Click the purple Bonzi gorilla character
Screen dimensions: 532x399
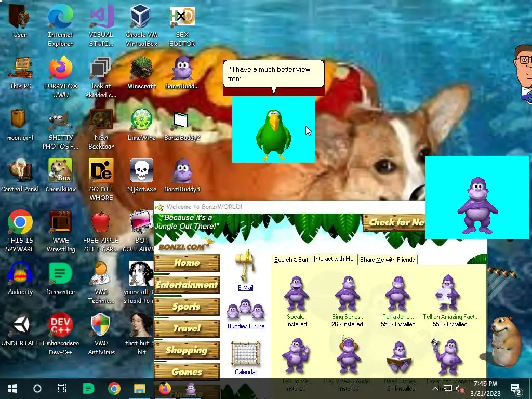click(x=477, y=206)
